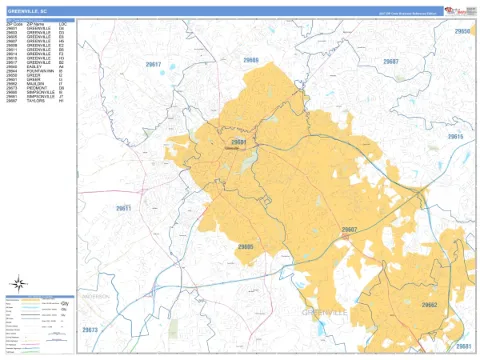This screenshot has width=480, height=360.
Task: Click the 29687 ZIP label on the map
Action: 391,62
